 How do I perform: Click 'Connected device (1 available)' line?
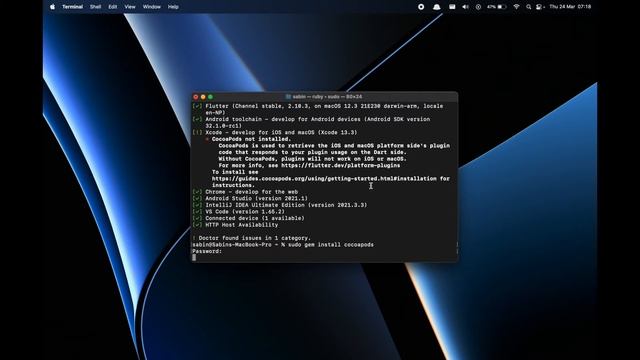click(x=248, y=218)
